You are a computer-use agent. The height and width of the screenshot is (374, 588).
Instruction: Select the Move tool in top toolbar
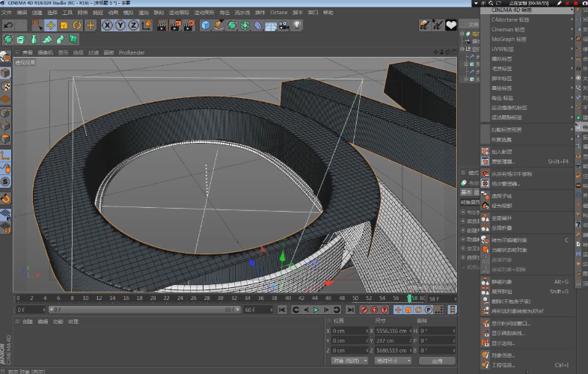point(50,25)
